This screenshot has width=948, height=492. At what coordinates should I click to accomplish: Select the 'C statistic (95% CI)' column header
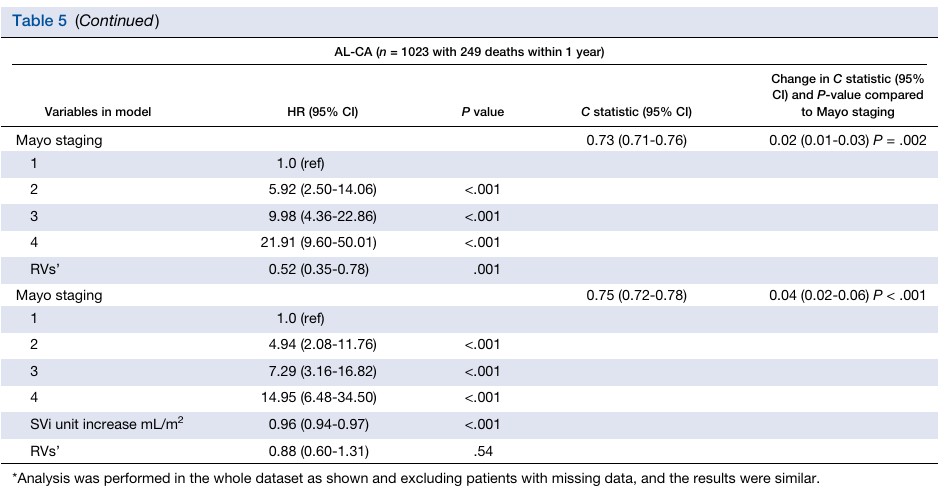tap(636, 112)
